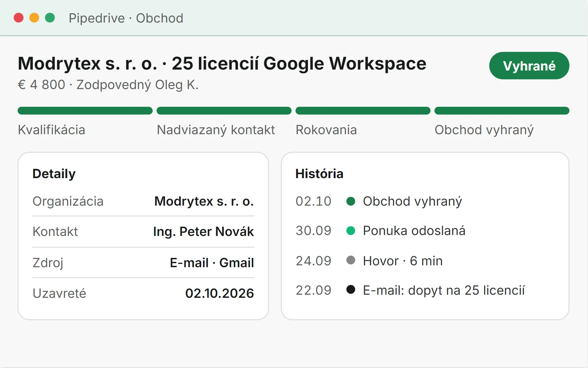Select the Obchod vyhraný stage bar
The height and width of the screenshot is (368, 588).
click(502, 111)
